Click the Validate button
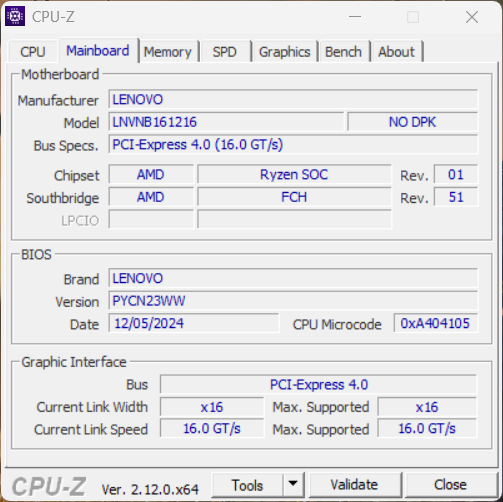 354,485
